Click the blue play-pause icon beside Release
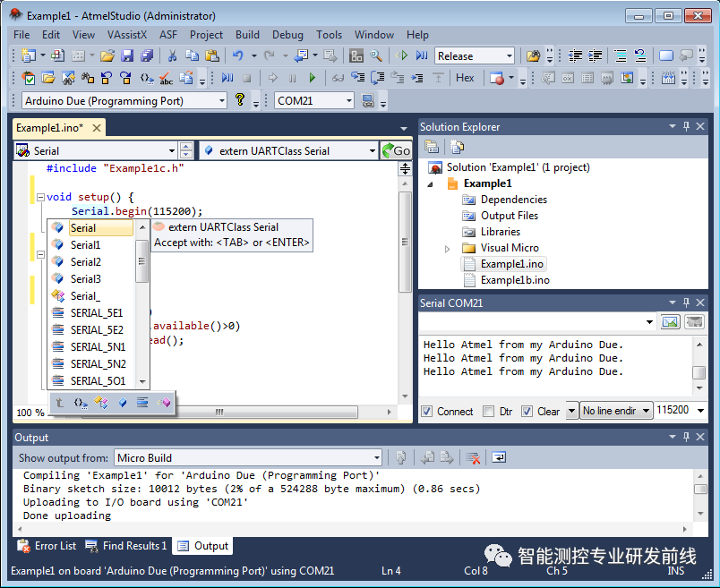The height and width of the screenshot is (588, 720). point(422,56)
